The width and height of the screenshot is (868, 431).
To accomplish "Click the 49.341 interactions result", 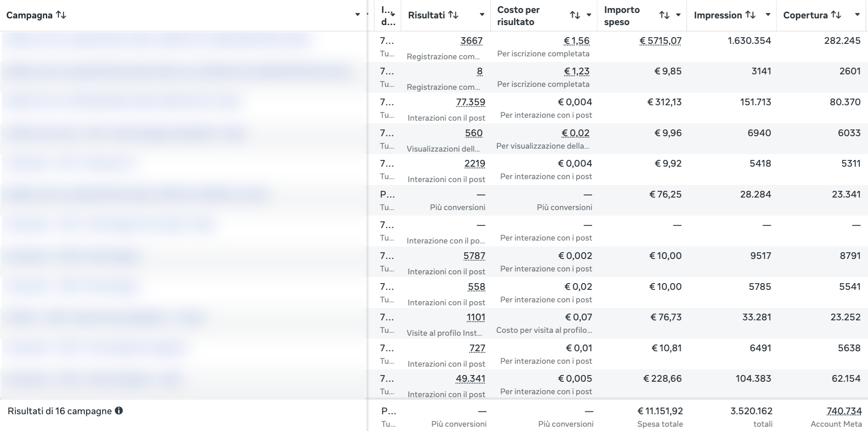I will tap(471, 379).
